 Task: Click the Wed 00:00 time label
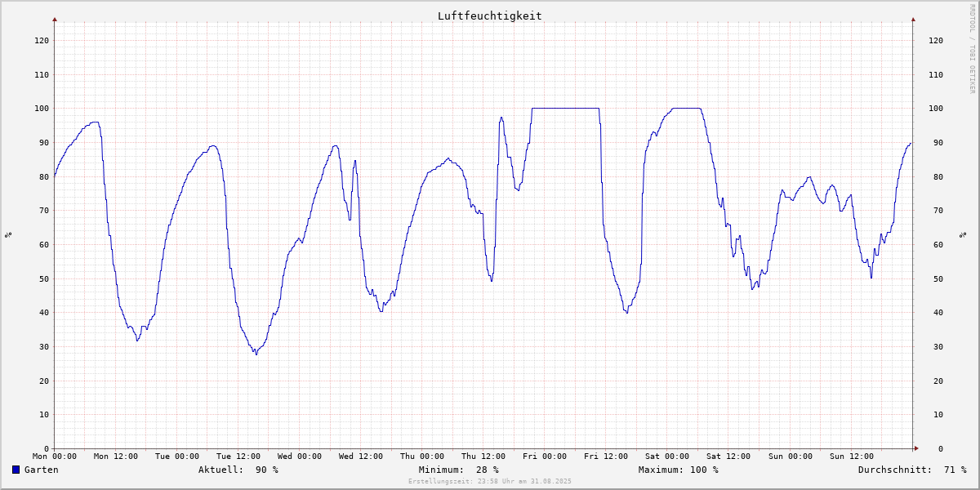pyautogui.click(x=300, y=457)
